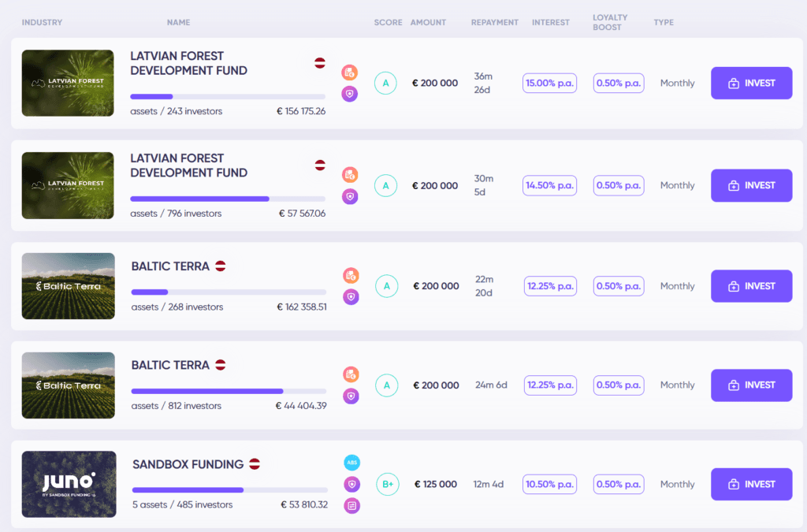The image size is (807, 532).
Task: Click the orange badge icon in the 14.50% p.a. row
Action: pyautogui.click(x=350, y=175)
